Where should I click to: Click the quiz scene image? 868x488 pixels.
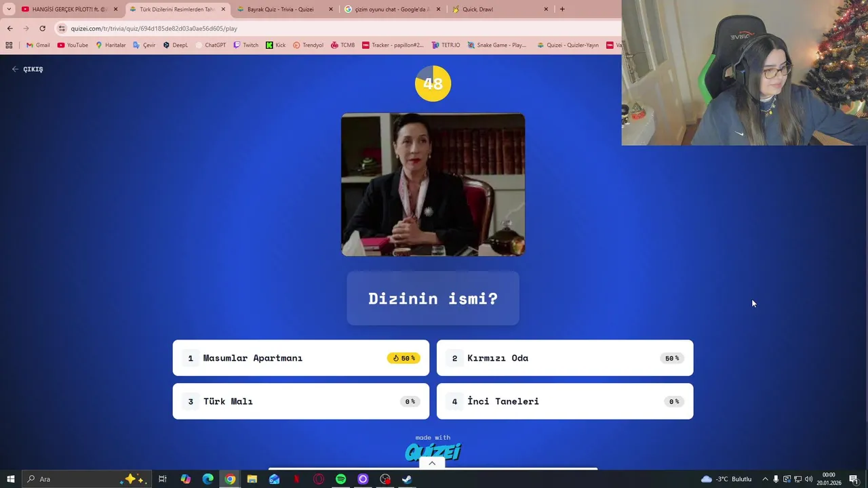click(433, 184)
